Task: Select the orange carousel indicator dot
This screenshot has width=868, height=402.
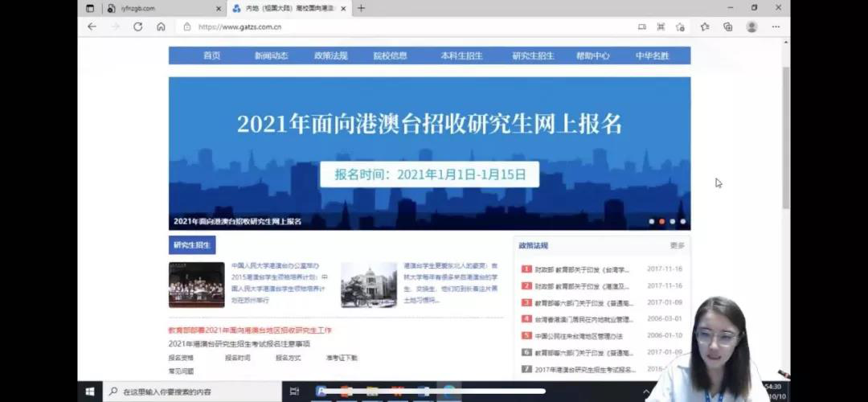Action: [x=661, y=221]
